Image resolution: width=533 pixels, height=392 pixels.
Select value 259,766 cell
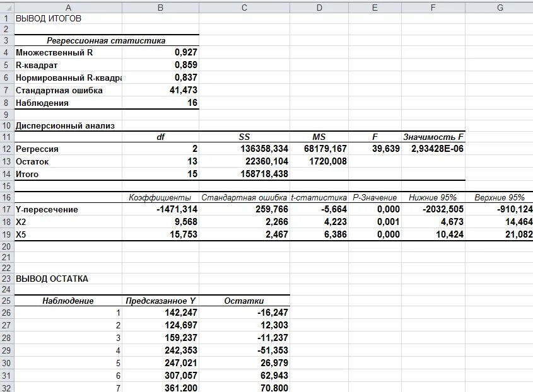point(244,209)
